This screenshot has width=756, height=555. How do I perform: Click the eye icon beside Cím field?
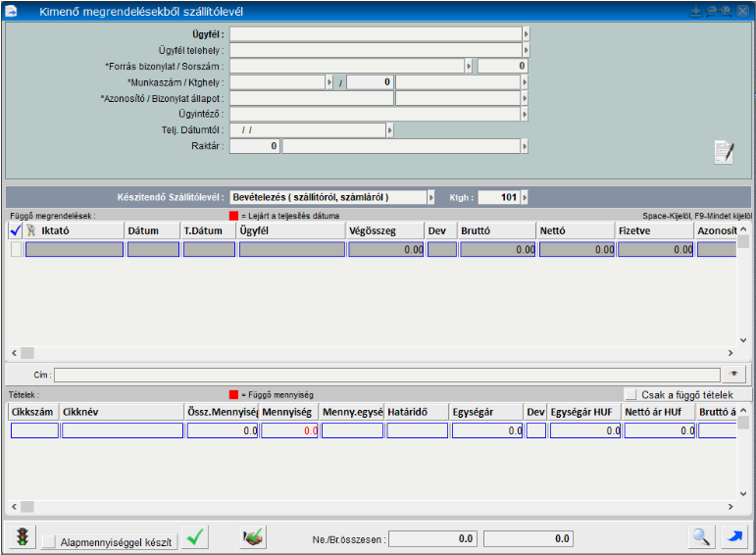tap(733, 375)
